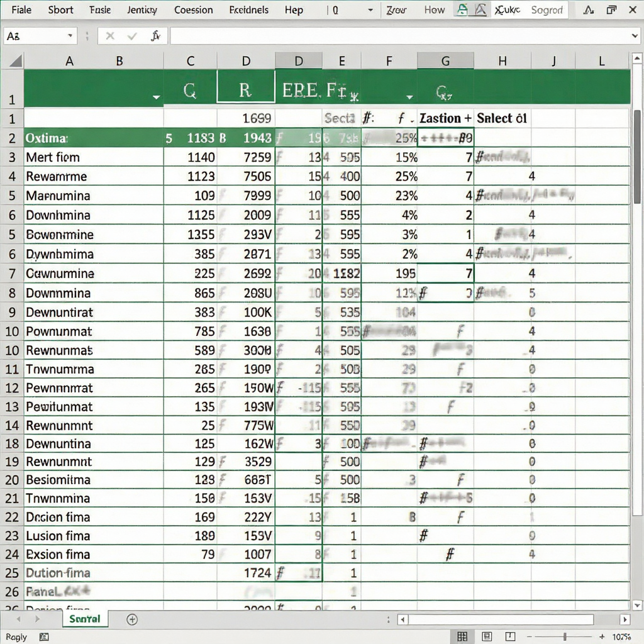This screenshot has height=644, width=644.
Task: Click the underlined A icon beside Xukc
Action: point(480,9)
